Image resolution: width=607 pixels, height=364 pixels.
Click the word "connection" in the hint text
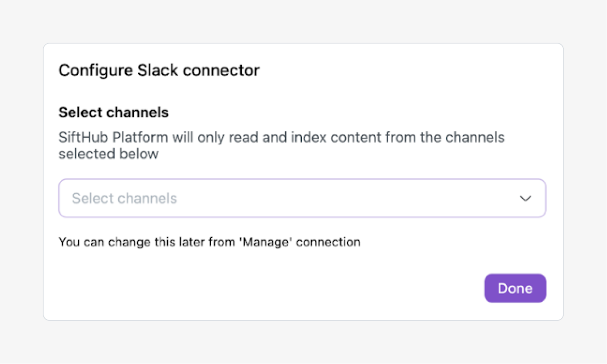tap(329, 242)
